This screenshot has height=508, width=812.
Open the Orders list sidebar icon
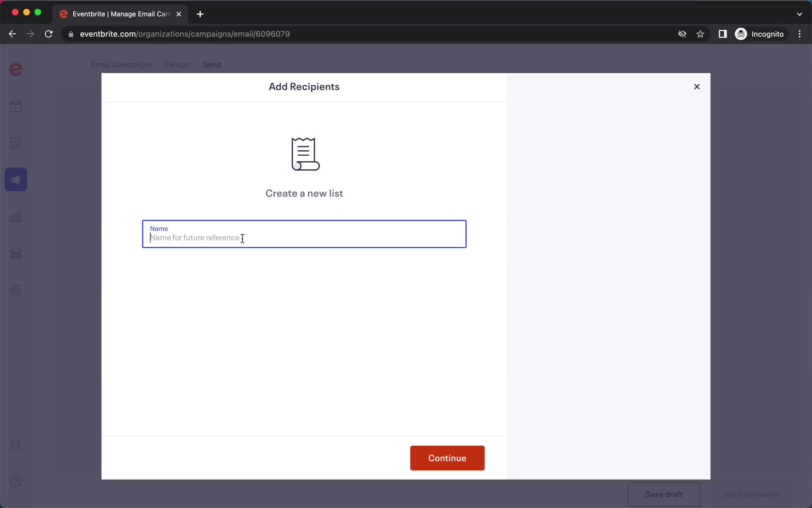coord(16,143)
